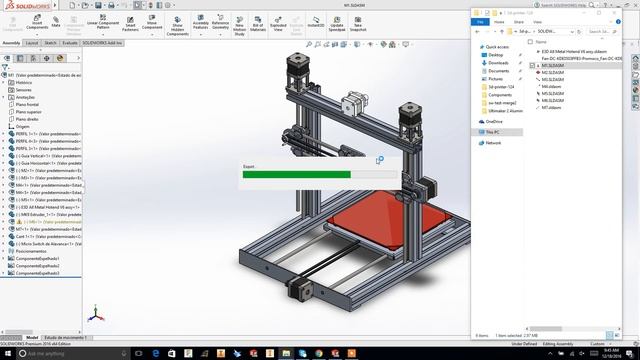This screenshot has height=360, width=640.
Task: Open Design Library task pane icon
Action: [636, 67]
